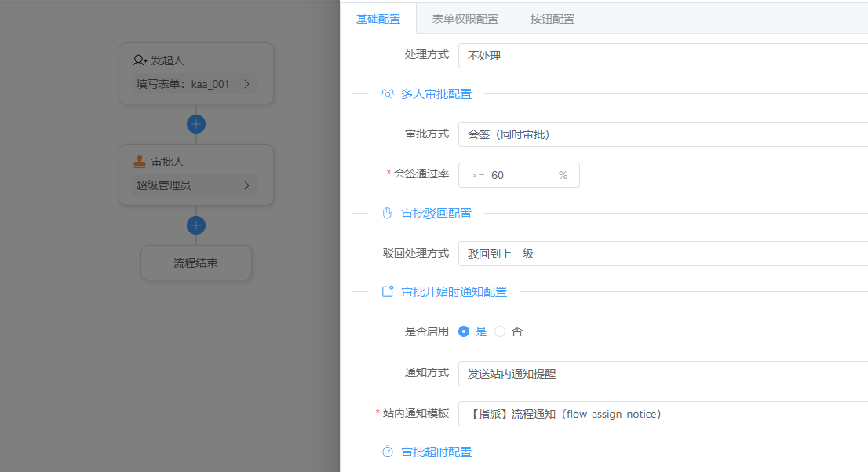Viewport: 868px width, 472px height.
Task: Click the stamp icon in 审批人 node
Action: pyautogui.click(x=140, y=162)
